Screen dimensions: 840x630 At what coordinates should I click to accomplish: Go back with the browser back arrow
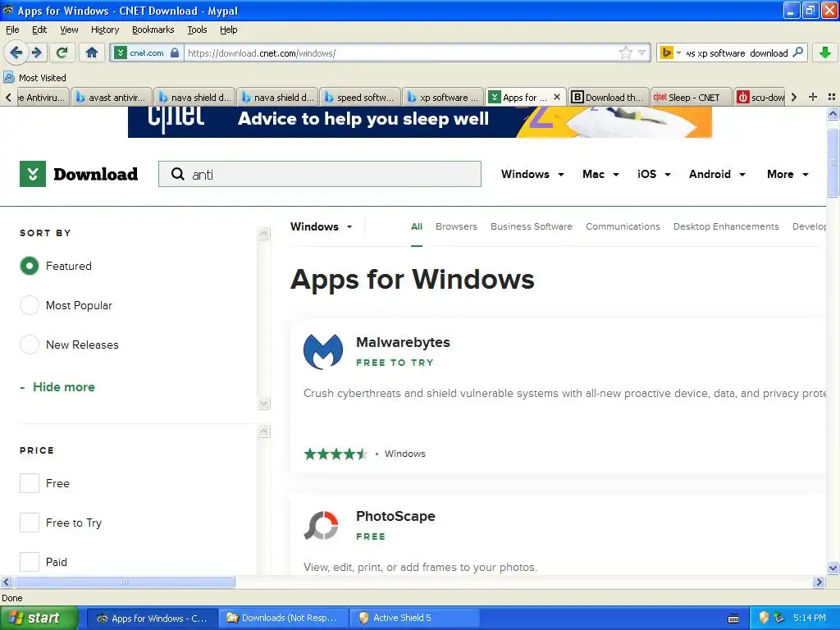tap(16, 52)
